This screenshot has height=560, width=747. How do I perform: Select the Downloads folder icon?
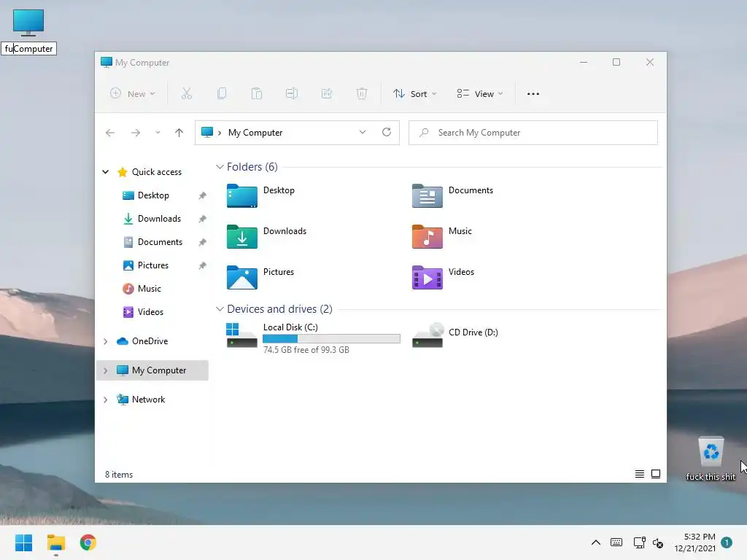coord(242,236)
